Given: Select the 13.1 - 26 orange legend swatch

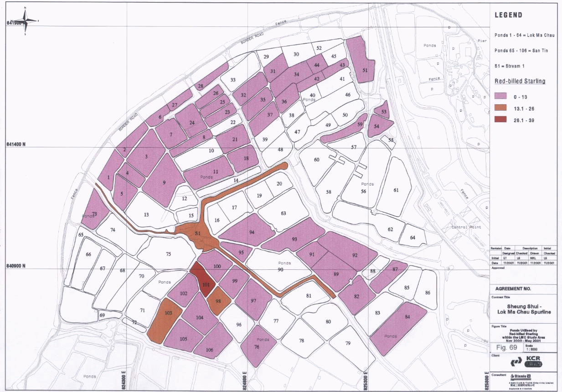Looking at the screenshot, I should pos(503,108).
